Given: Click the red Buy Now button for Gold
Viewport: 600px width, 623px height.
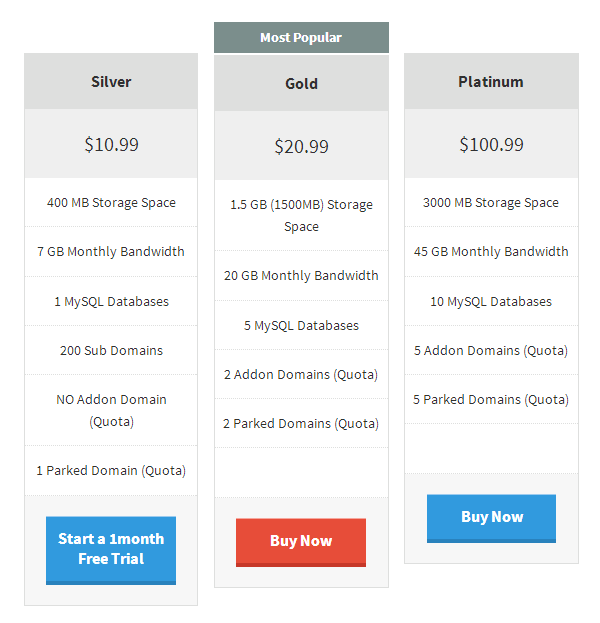Looking at the screenshot, I should [301, 542].
